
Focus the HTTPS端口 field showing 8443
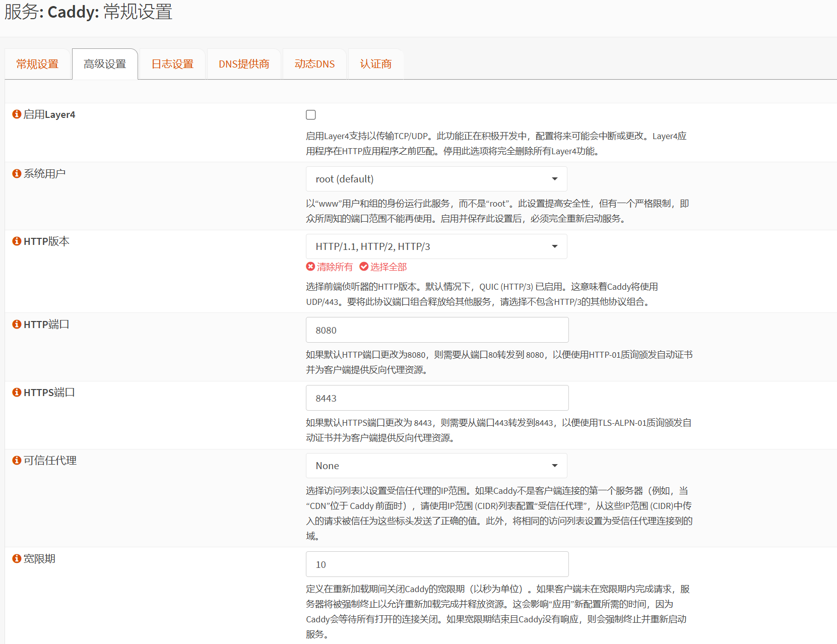pyautogui.click(x=437, y=398)
